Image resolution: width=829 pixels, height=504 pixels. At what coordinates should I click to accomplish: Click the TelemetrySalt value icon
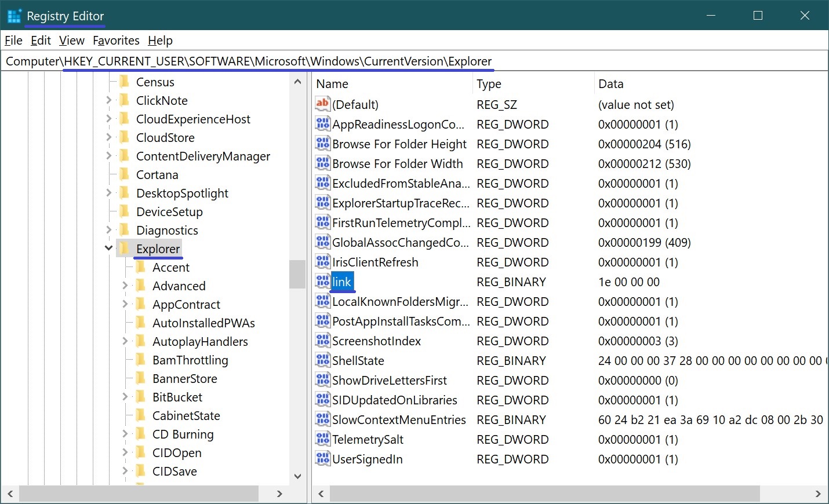(322, 439)
